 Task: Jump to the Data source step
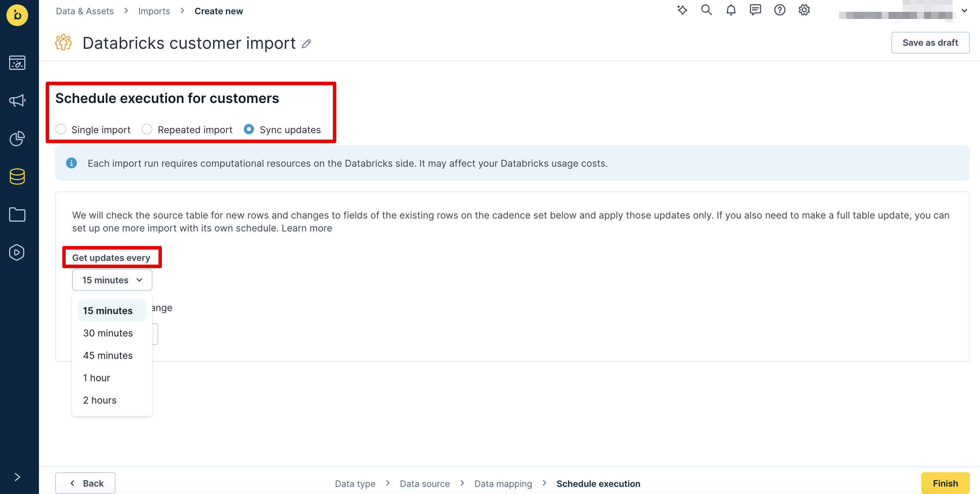click(x=425, y=484)
